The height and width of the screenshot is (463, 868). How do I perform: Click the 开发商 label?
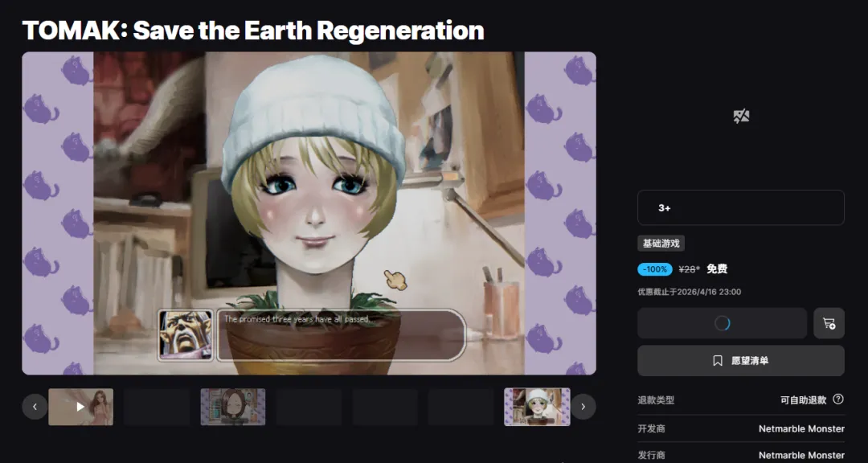coord(652,428)
